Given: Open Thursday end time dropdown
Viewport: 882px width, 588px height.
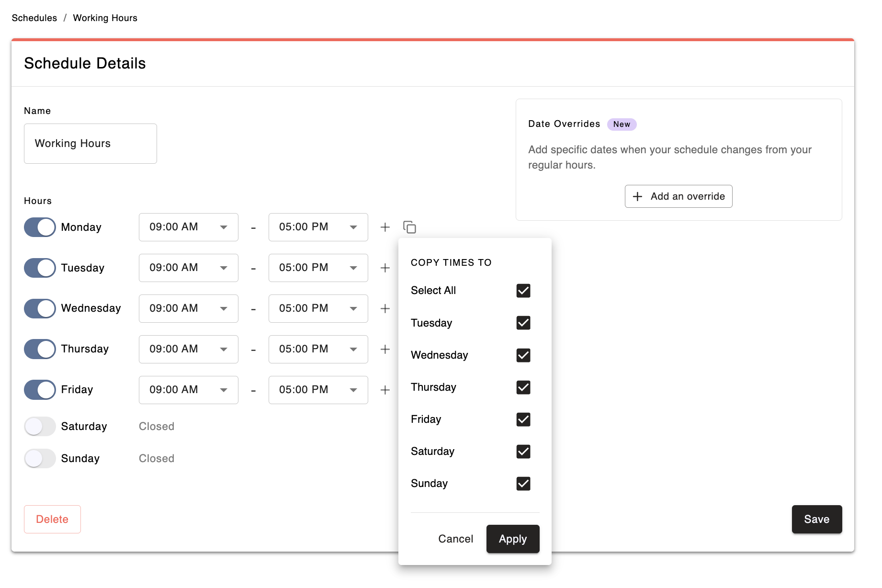Looking at the screenshot, I should pos(318,349).
